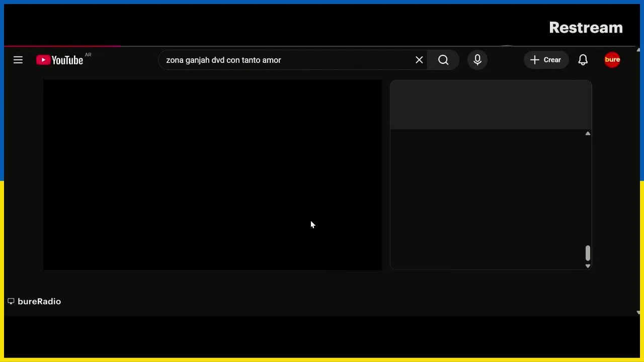The image size is (644, 362).
Task: Open the YouTube hamburger guide menu
Action: tap(18, 60)
